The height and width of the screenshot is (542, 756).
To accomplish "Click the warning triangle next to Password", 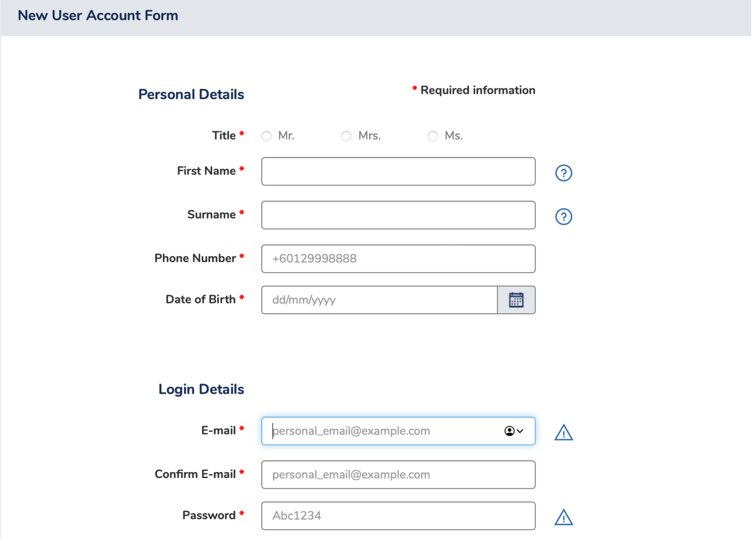I will 563,517.
